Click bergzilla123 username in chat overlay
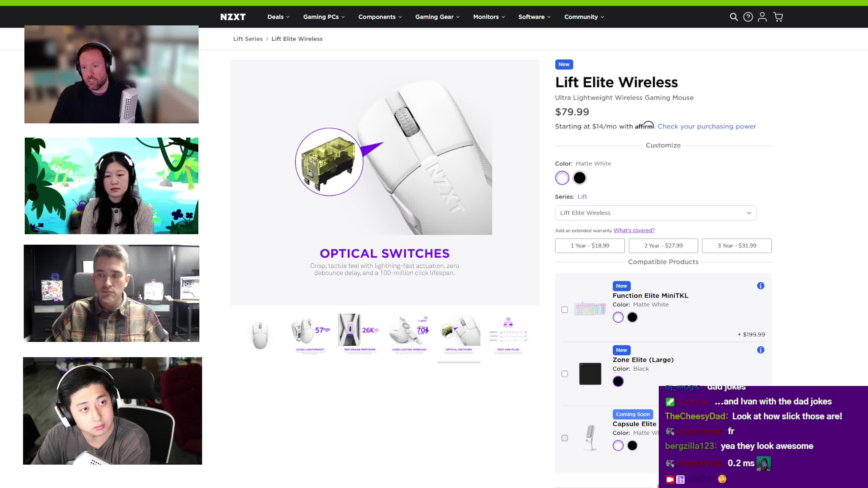This screenshot has width=868, height=488. [x=691, y=446]
